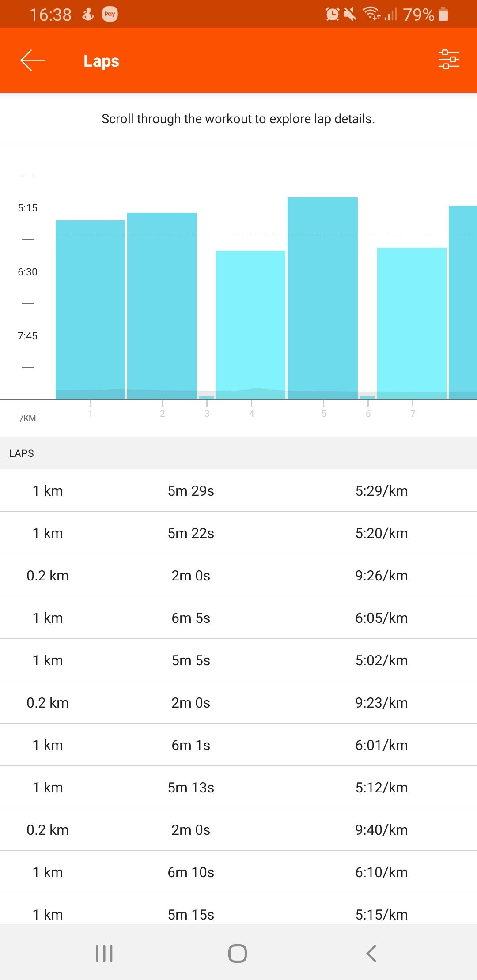
Task: Tap the Pay notification icon
Action: (x=110, y=14)
